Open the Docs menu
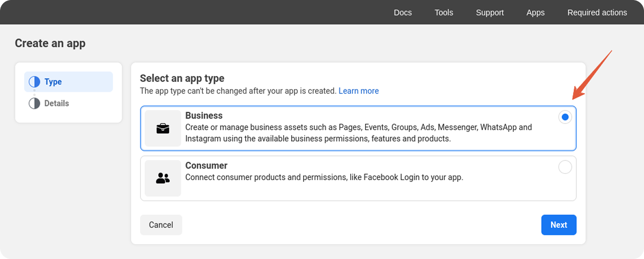The width and height of the screenshot is (644, 259). tap(403, 13)
